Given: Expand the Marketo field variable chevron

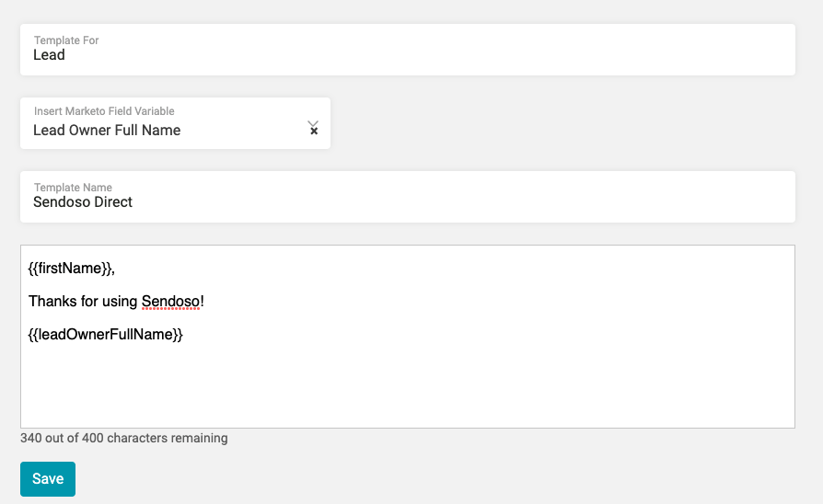Looking at the screenshot, I should coord(313,123).
